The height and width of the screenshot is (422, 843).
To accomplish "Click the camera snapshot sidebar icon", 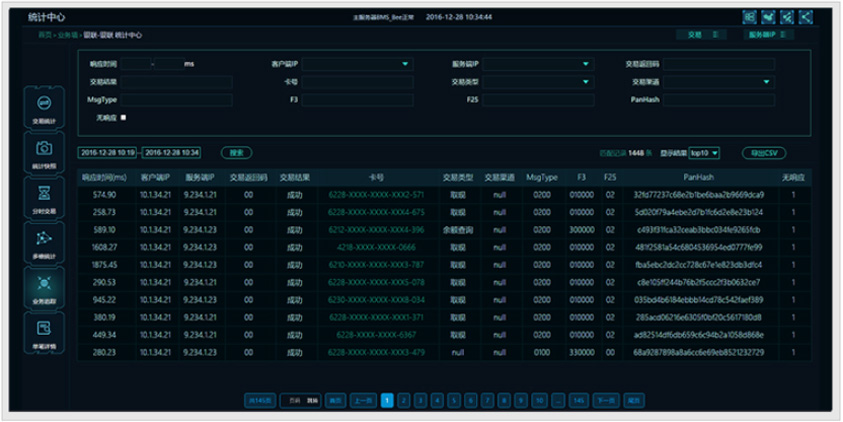I will 44,152.
